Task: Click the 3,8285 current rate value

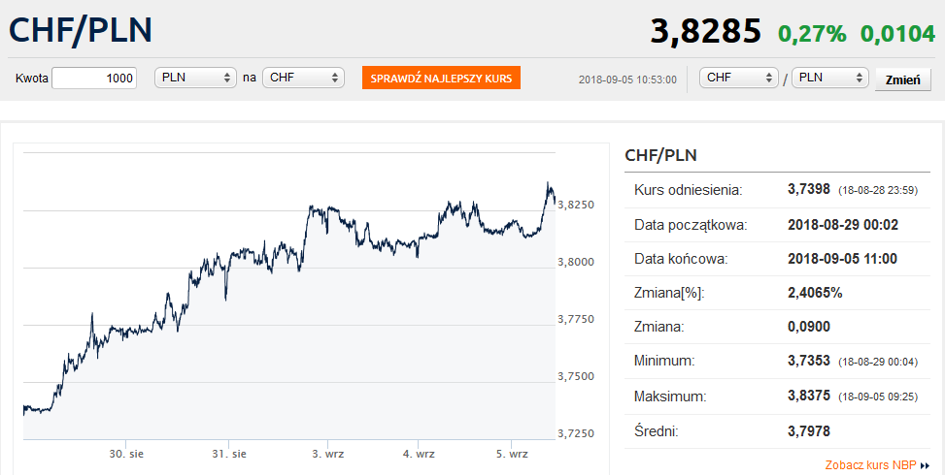Action: (706, 31)
